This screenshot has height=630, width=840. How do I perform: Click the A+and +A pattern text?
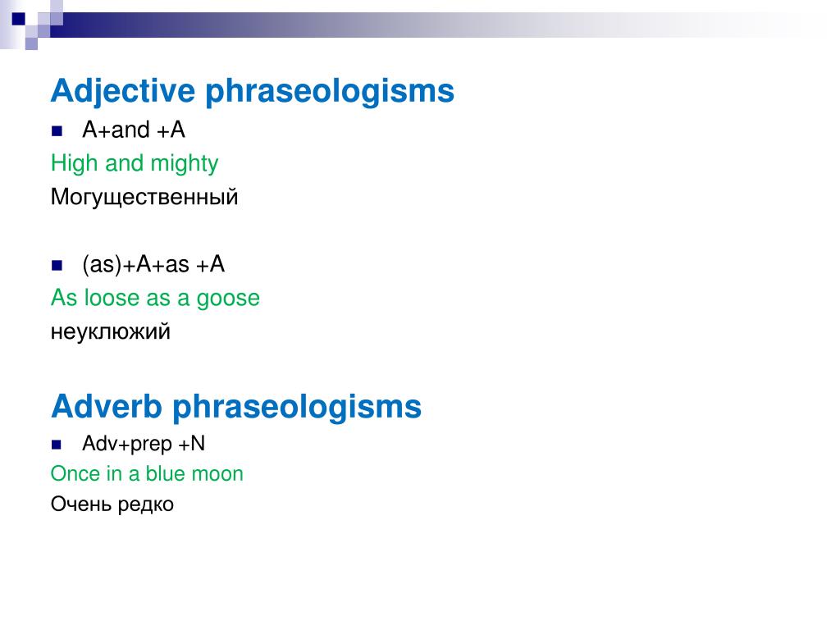pos(134,130)
